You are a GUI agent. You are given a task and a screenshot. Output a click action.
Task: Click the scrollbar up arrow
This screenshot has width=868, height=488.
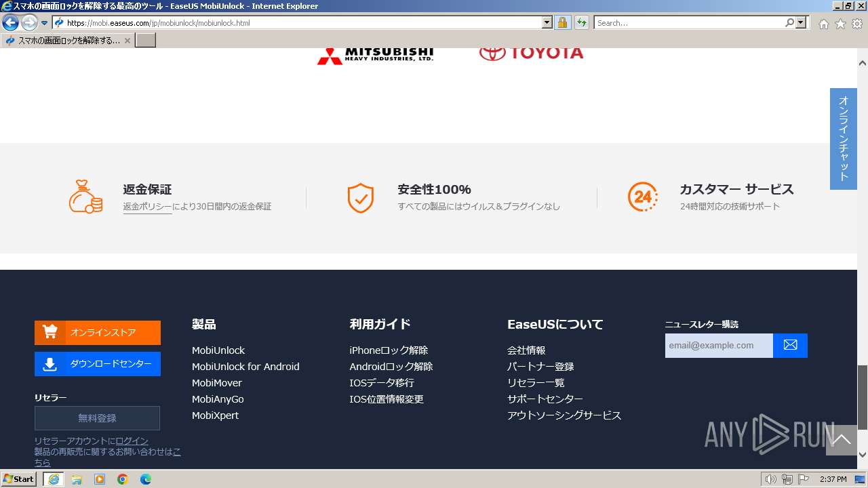click(x=863, y=63)
